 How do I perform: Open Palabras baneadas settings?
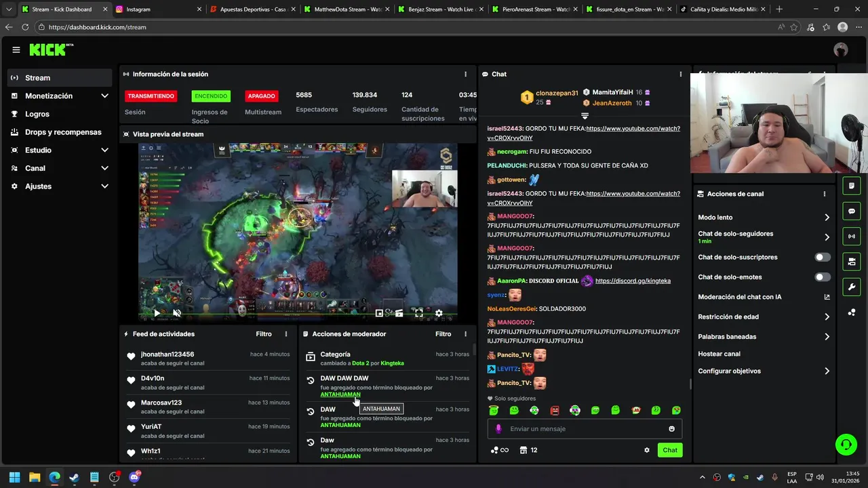764,337
